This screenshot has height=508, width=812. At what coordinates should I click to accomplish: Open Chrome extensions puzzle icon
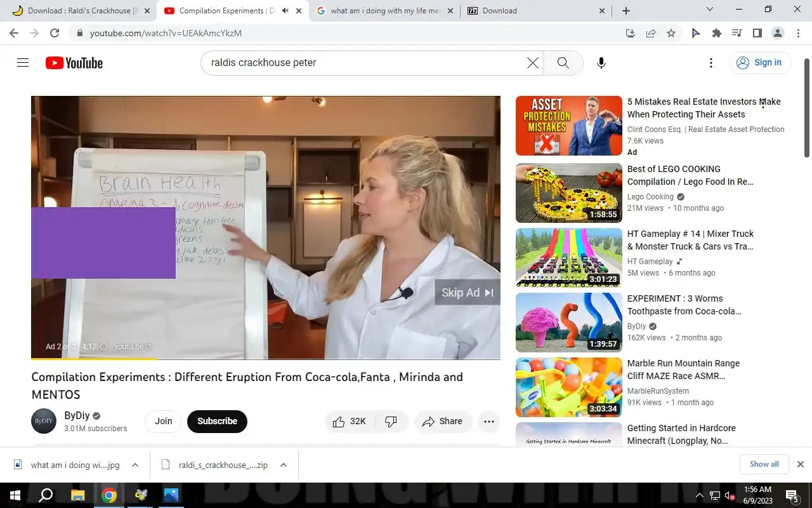pyautogui.click(x=717, y=33)
